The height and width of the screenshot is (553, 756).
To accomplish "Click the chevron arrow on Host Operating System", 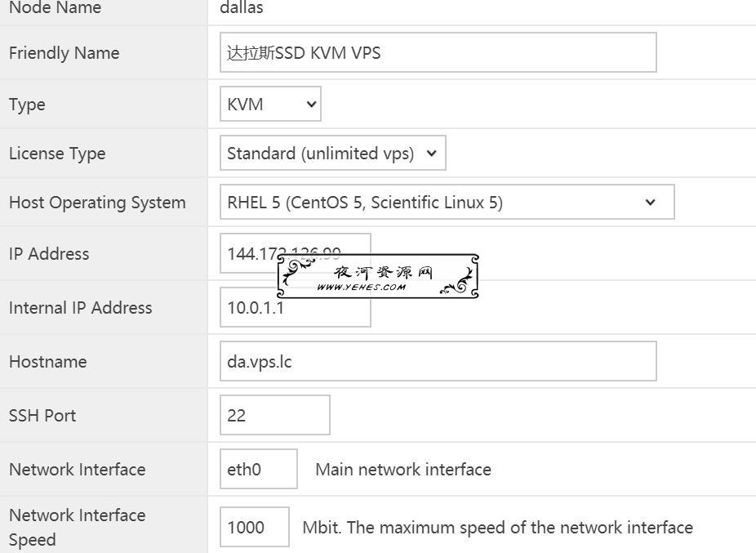I will click(651, 202).
